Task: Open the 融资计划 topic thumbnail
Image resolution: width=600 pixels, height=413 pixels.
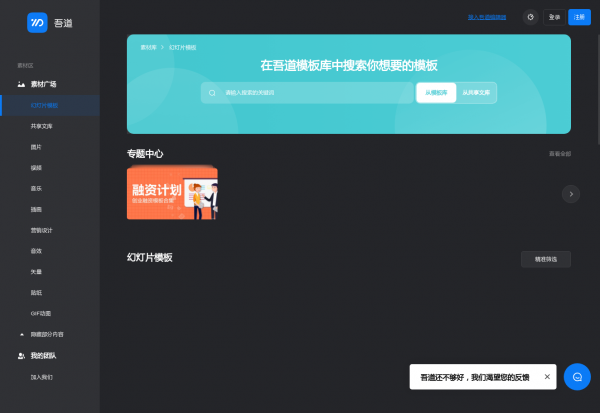Action: point(172,193)
